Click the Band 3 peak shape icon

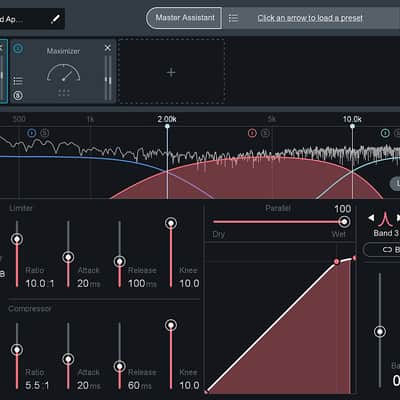coord(385,219)
